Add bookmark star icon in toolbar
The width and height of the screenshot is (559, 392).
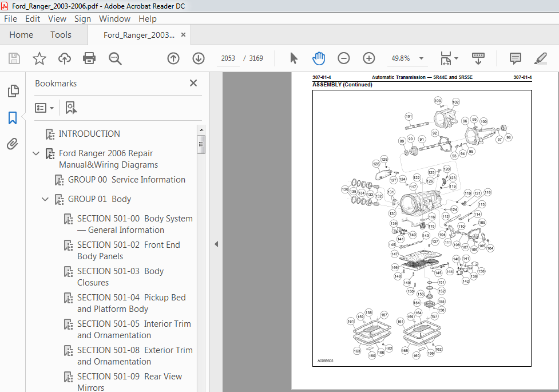point(39,58)
